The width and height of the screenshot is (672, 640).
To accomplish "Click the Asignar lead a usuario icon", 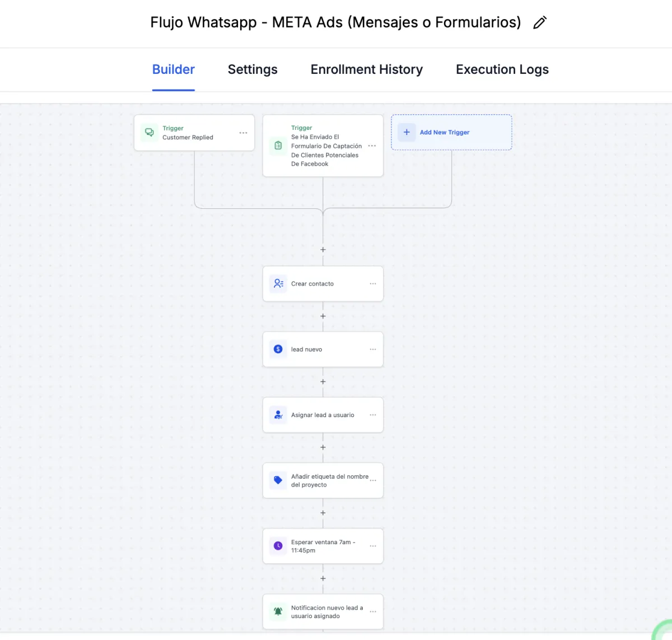I will (x=278, y=415).
